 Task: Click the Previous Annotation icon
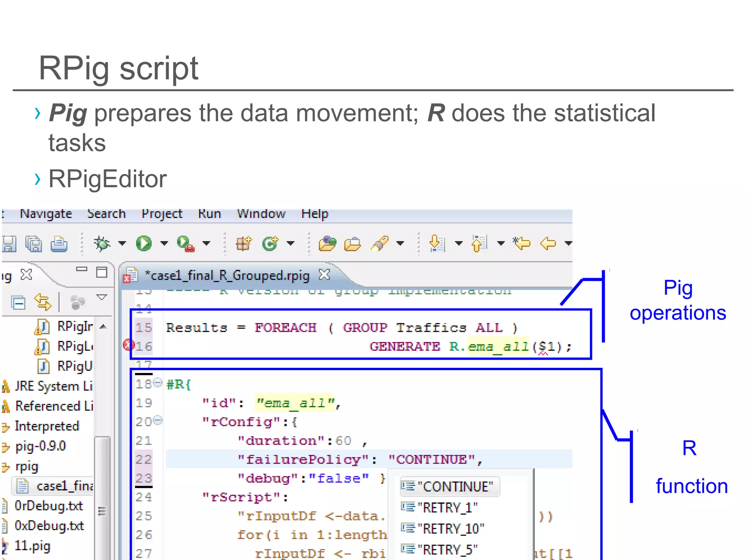(x=479, y=243)
